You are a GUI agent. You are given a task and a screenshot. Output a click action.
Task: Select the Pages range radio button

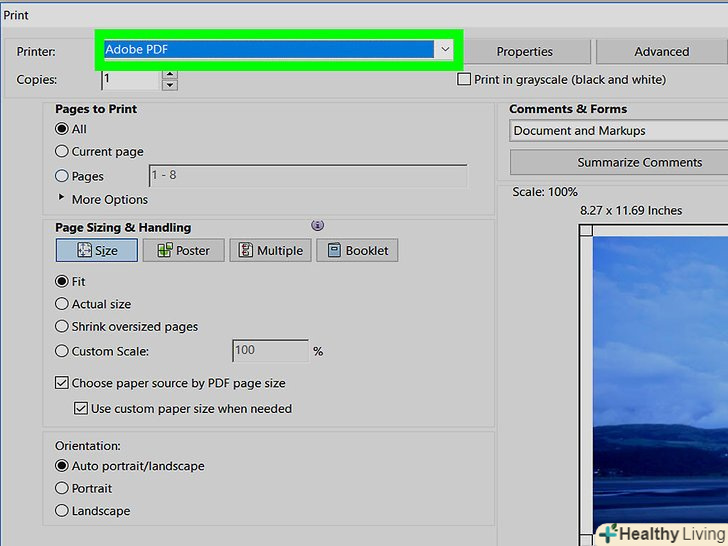[x=62, y=176]
